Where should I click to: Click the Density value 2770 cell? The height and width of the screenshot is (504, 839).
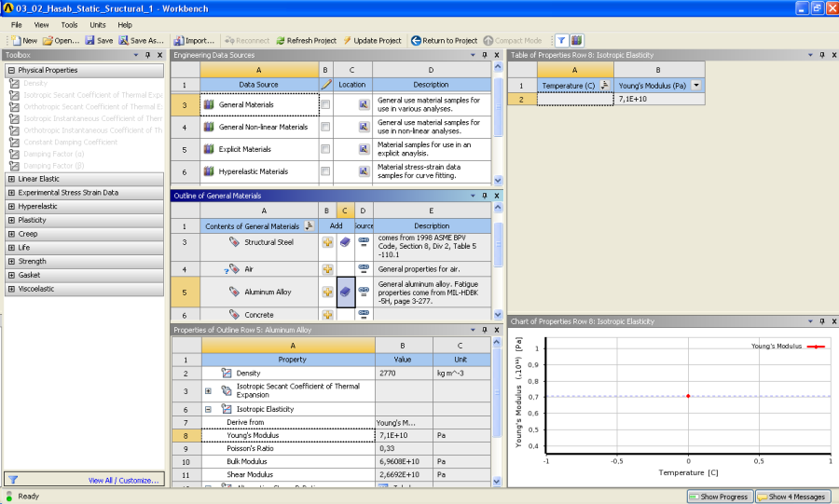point(404,373)
